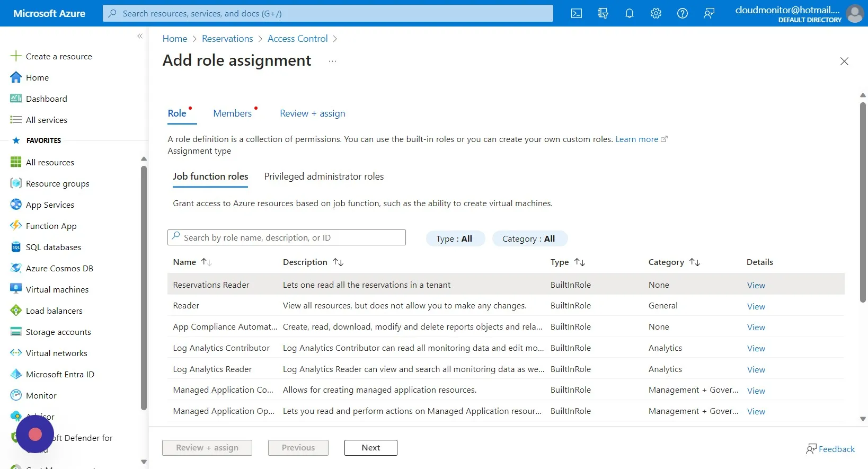Collapse the left sidebar with the chevron
868x469 pixels.
(140, 36)
